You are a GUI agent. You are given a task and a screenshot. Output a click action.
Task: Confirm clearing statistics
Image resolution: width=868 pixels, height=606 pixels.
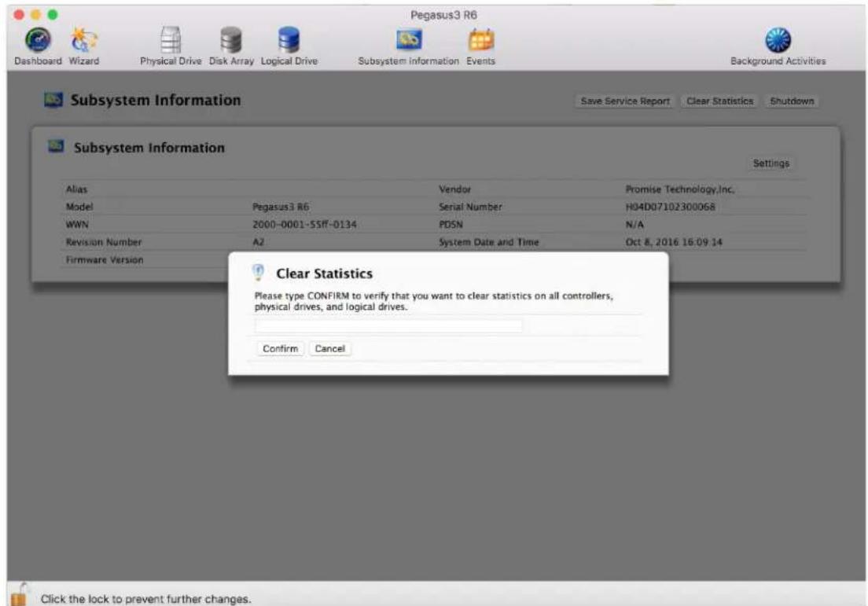coord(280,349)
